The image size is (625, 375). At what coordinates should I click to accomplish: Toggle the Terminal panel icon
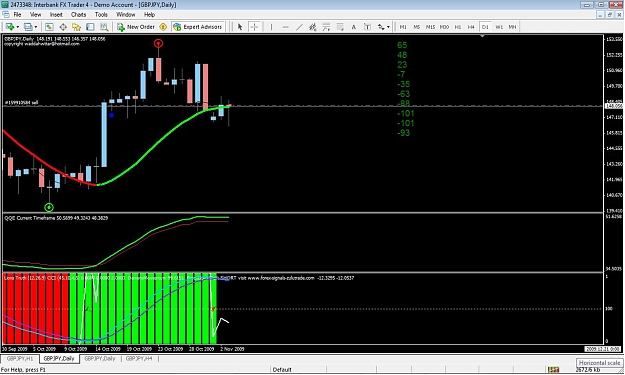[90, 27]
